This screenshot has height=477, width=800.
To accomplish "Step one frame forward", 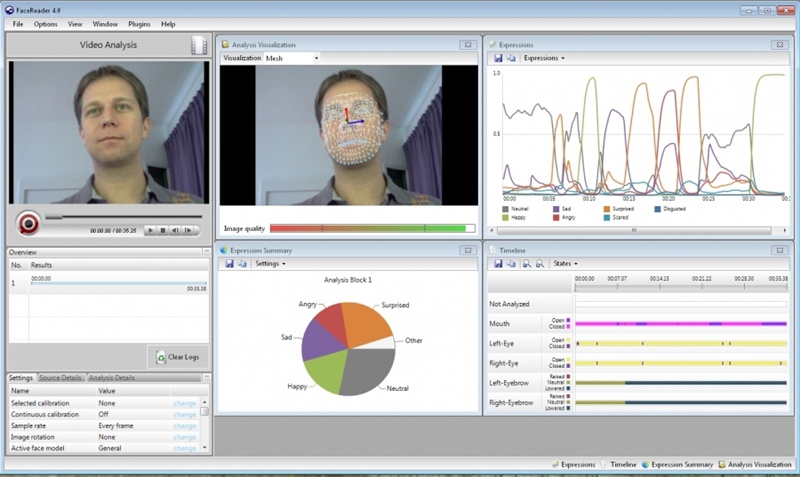I will (x=188, y=231).
